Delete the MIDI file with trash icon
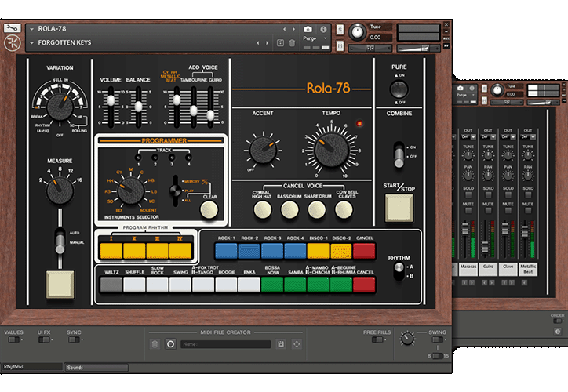 pyautogui.click(x=155, y=344)
